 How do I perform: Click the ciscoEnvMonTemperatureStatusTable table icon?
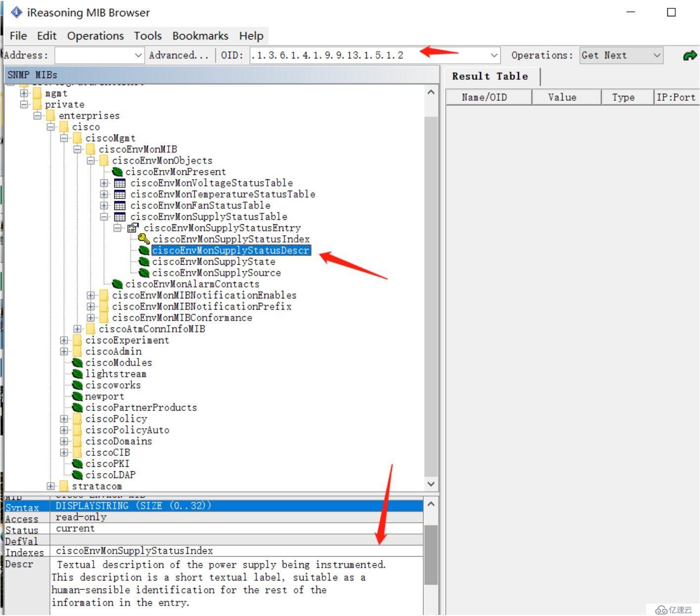tap(120, 195)
